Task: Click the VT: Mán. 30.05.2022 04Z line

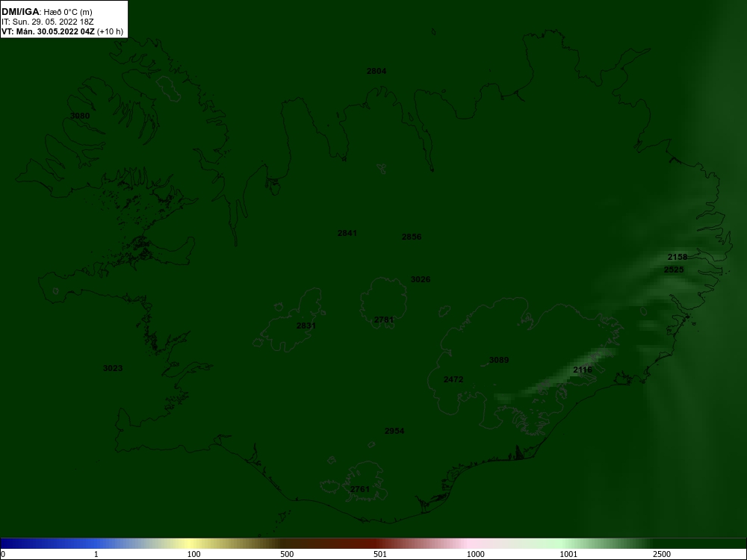Action: [62, 31]
